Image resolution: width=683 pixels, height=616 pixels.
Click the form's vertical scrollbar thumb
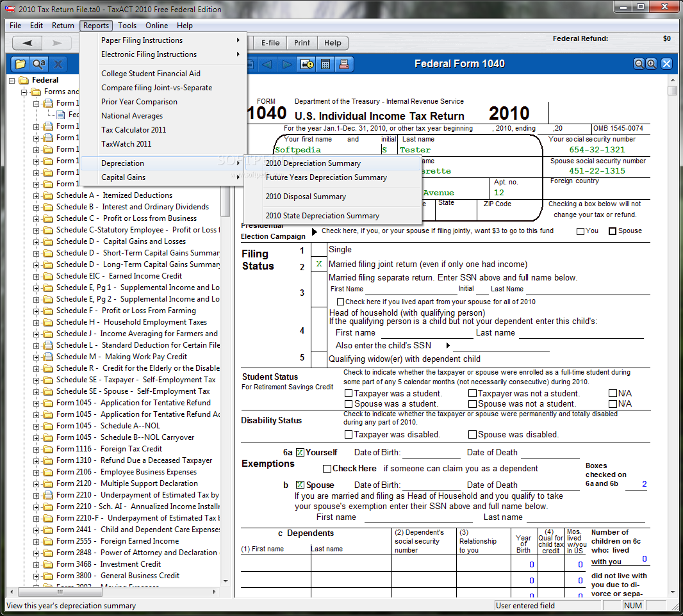coord(673,90)
